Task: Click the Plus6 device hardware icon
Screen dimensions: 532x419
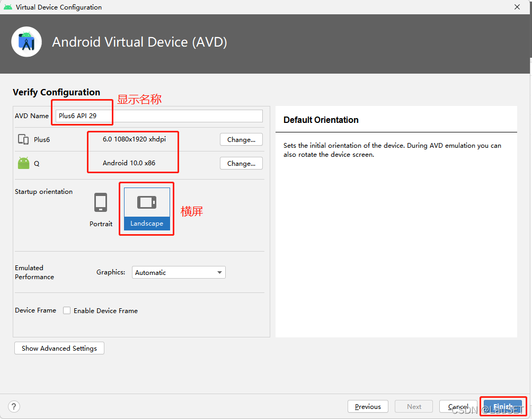Action: pyautogui.click(x=23, y=139)
